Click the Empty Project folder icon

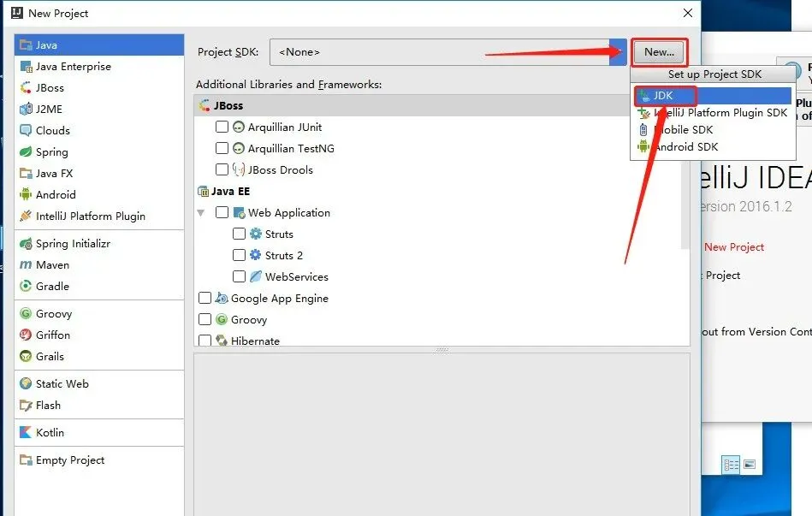(x=26, y=460)
